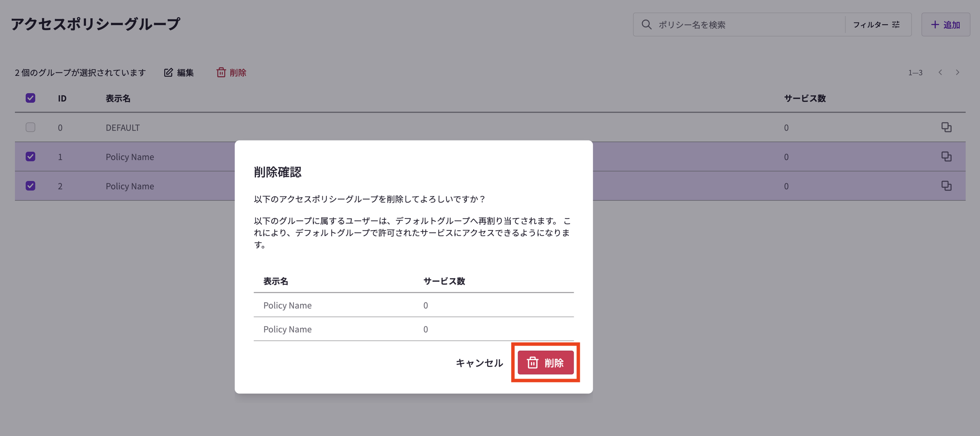Go to the next page chevron

pos(958,72)
